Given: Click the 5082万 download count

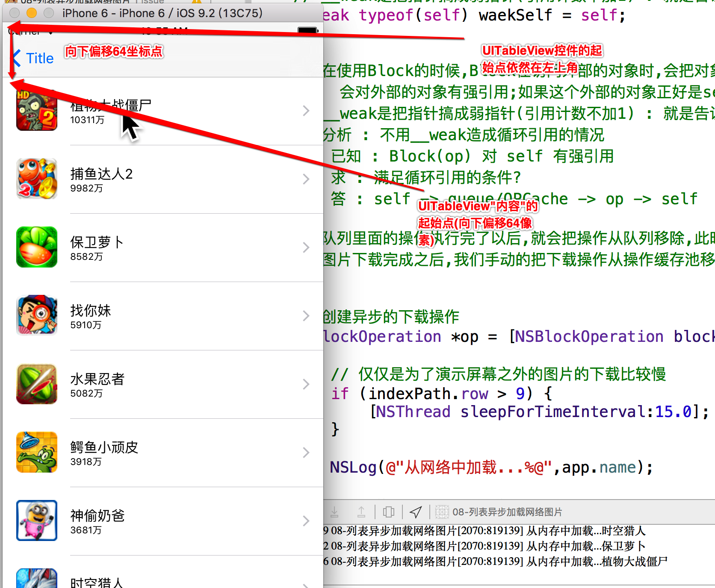Looking at the screenshot, I should coord(86,394).
